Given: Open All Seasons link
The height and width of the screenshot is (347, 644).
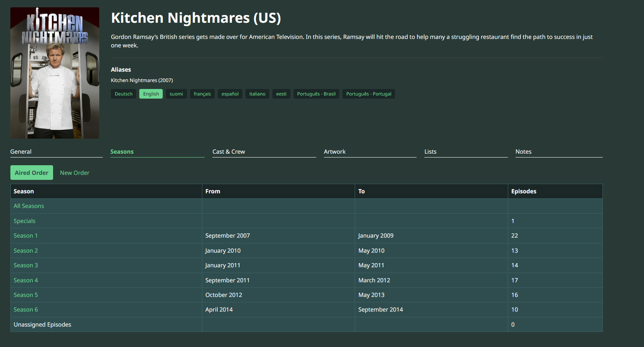Looking at the screenshot, I should pos(29,206).
